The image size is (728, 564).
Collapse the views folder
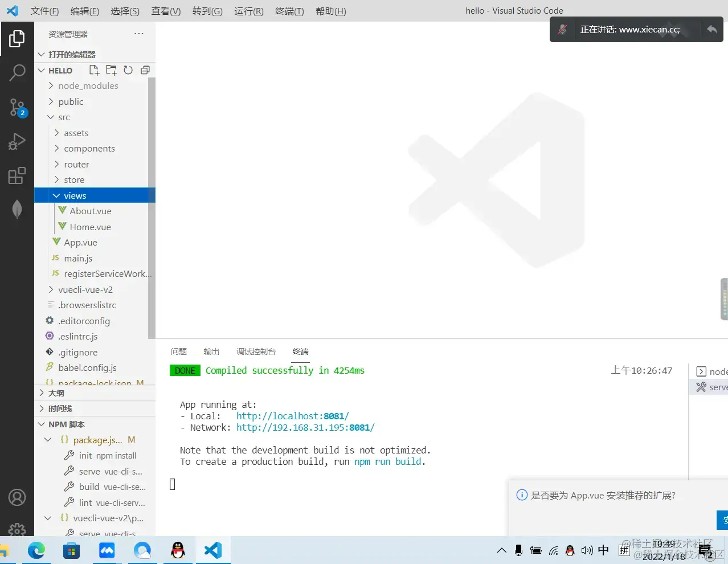[x=95, y=195]
